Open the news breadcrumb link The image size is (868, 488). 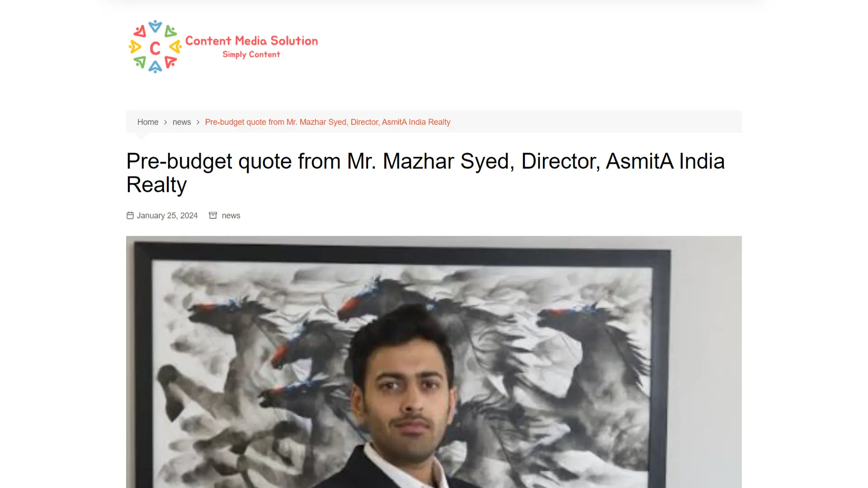(182, 122)
